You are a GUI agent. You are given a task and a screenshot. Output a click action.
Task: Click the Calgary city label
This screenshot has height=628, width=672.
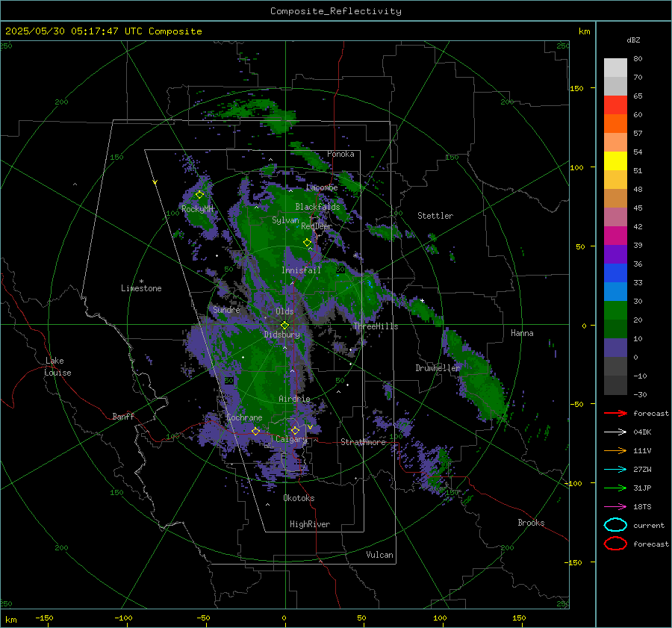tap(291, 439)
